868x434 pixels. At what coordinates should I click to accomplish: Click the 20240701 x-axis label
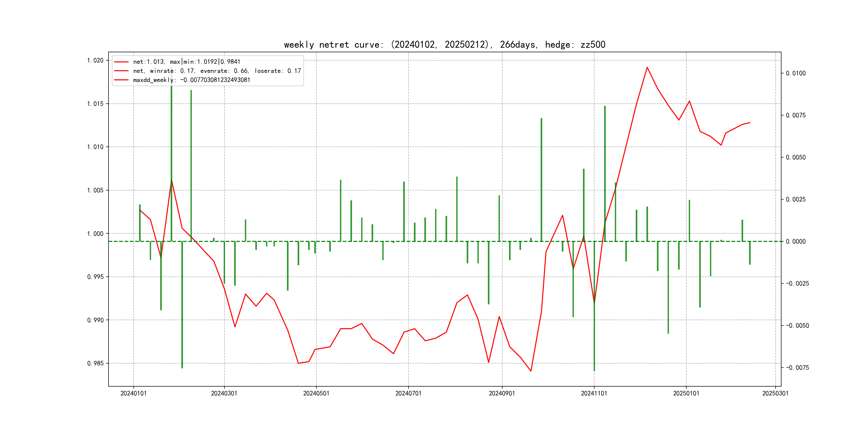tap(408, 393)
